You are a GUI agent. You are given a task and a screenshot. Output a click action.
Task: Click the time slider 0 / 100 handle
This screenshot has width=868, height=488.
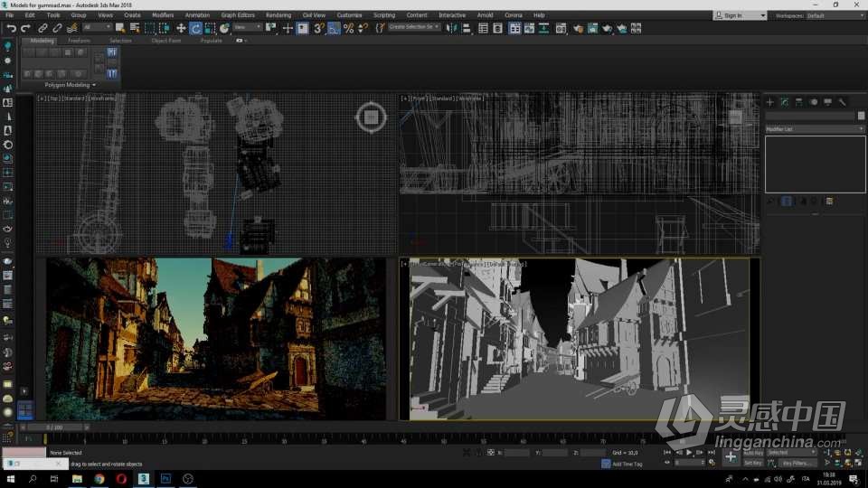pos(55,427)
